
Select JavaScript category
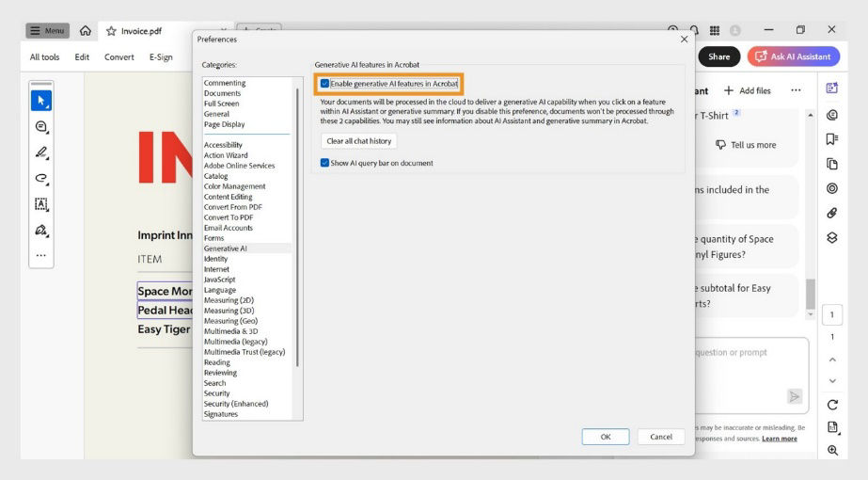point(220,280)
